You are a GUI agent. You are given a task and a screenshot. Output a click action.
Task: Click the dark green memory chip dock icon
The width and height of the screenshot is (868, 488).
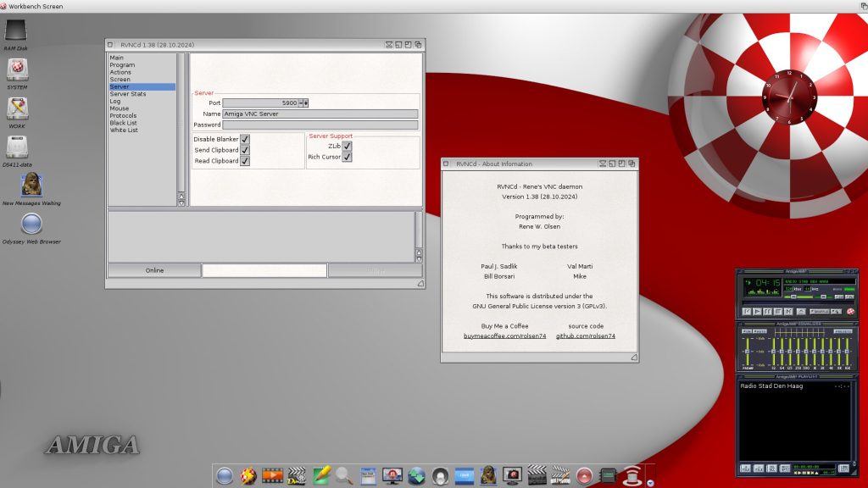[x=608, y=476]
